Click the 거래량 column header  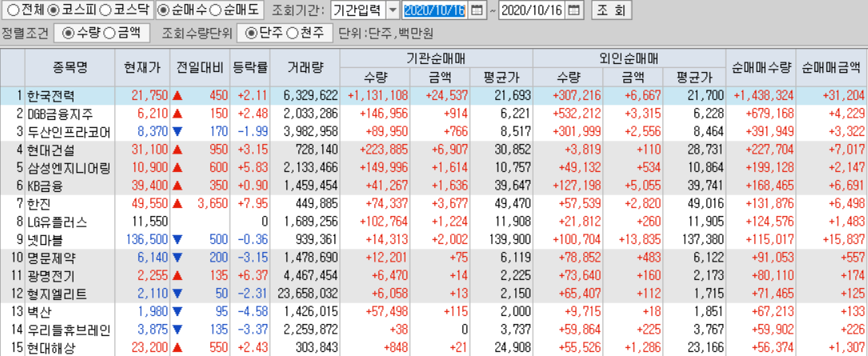[x=305, y=67]
